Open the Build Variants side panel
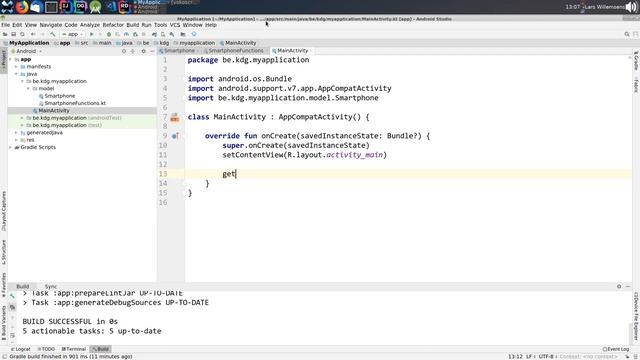Viewport: 640px width, 360px height. click(x=4, y=324)
